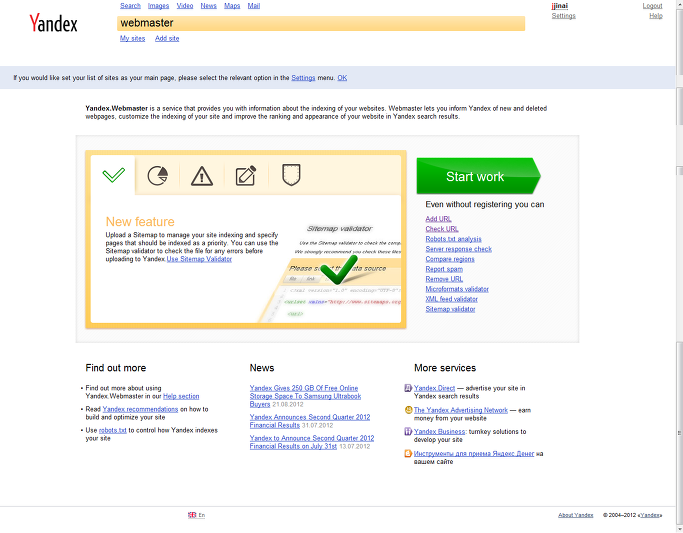
Task: Open news about results on July 31st
Action: click(312, 442)
